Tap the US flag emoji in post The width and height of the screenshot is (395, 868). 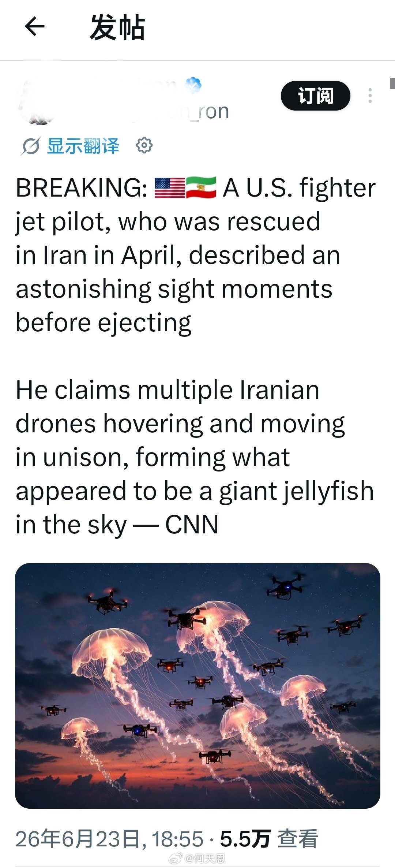tap(170, 188)
